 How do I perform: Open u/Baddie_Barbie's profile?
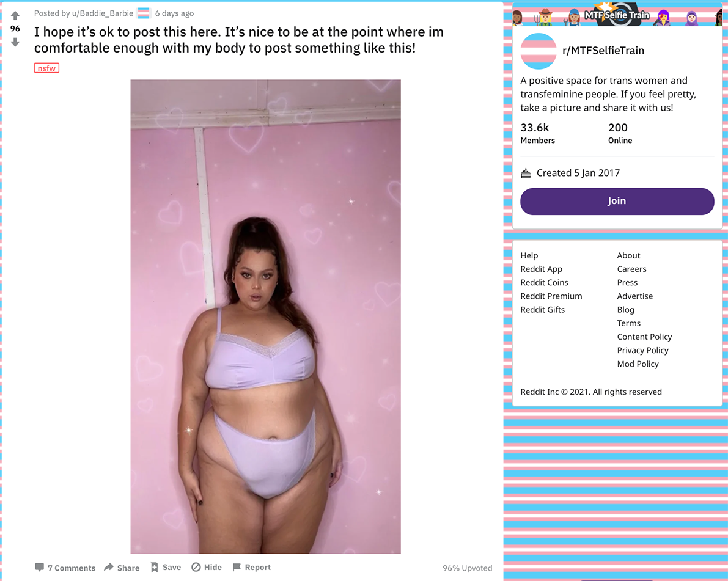coord(102,13)
